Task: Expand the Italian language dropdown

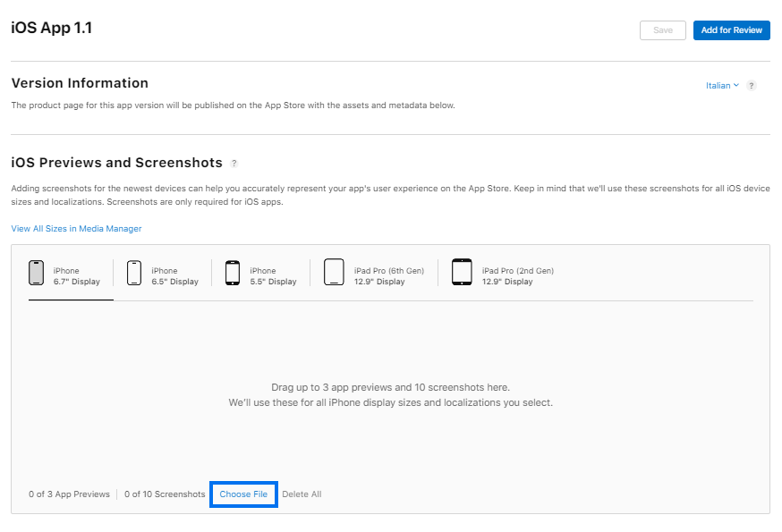Action: 722,86
